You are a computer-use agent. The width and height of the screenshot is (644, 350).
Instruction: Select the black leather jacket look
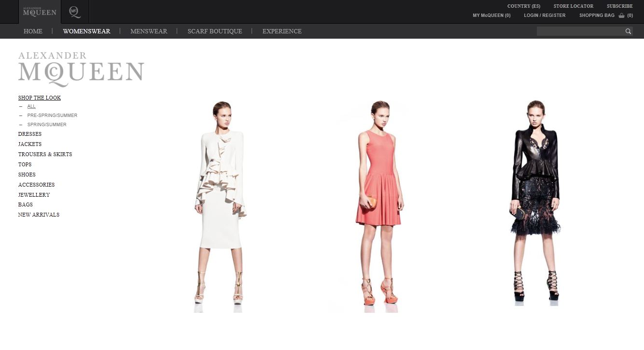[x=535, y=203]
